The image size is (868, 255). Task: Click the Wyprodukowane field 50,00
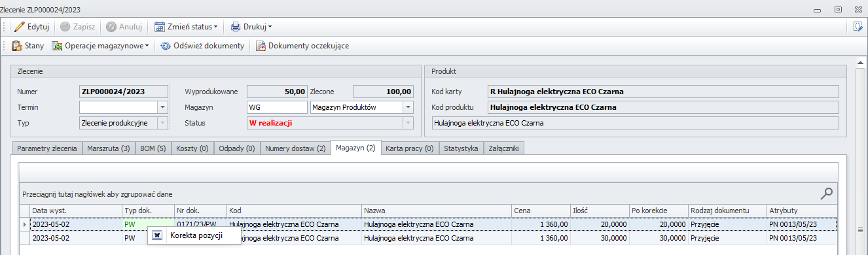pyautogui.click(x=277, y=91)
